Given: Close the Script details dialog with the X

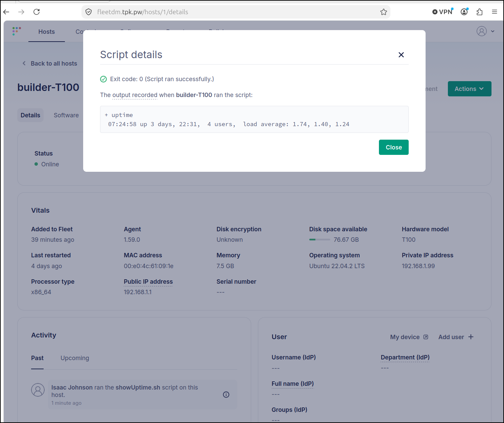Looking at the screenshot, I should (x=401, y=55).
